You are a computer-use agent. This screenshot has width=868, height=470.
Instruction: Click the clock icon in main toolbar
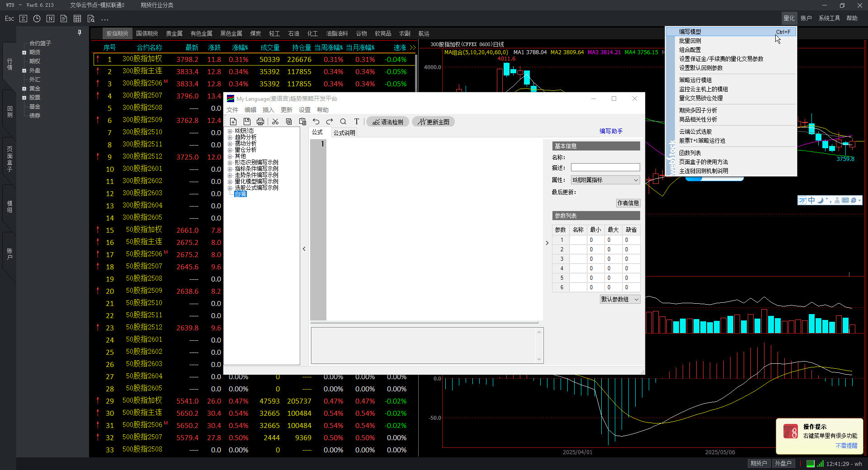[37, 19]
